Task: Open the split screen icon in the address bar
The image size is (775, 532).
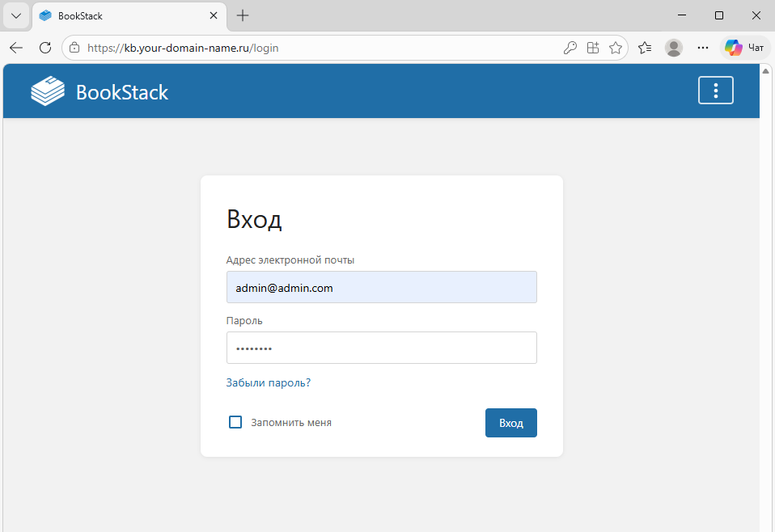Action: coord(593,48)
